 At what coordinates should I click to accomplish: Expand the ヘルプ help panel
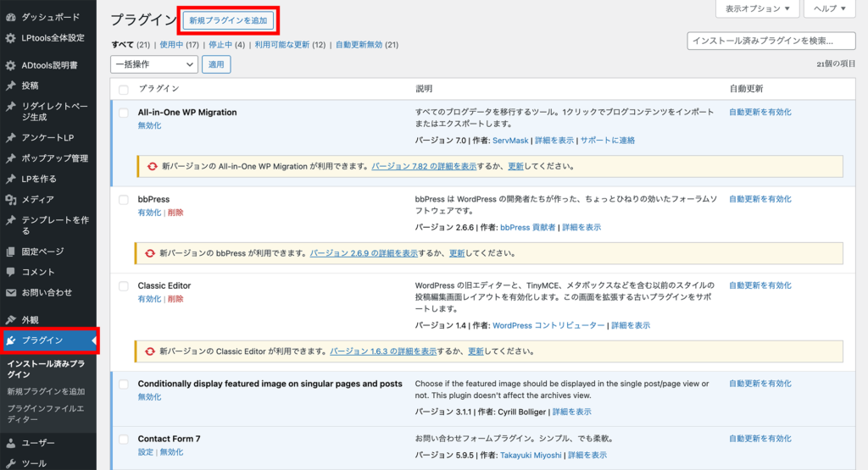point(829,8)
